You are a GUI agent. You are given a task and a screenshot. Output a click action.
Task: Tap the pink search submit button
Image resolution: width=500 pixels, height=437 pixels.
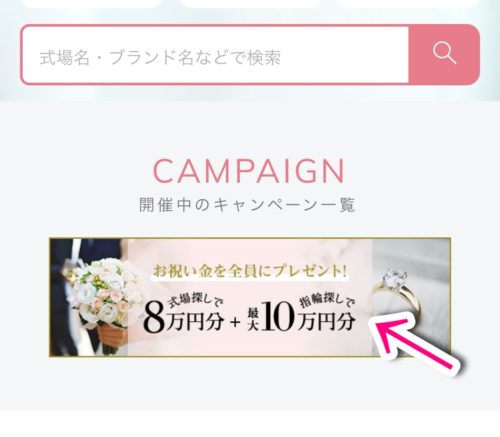point(444,55)
